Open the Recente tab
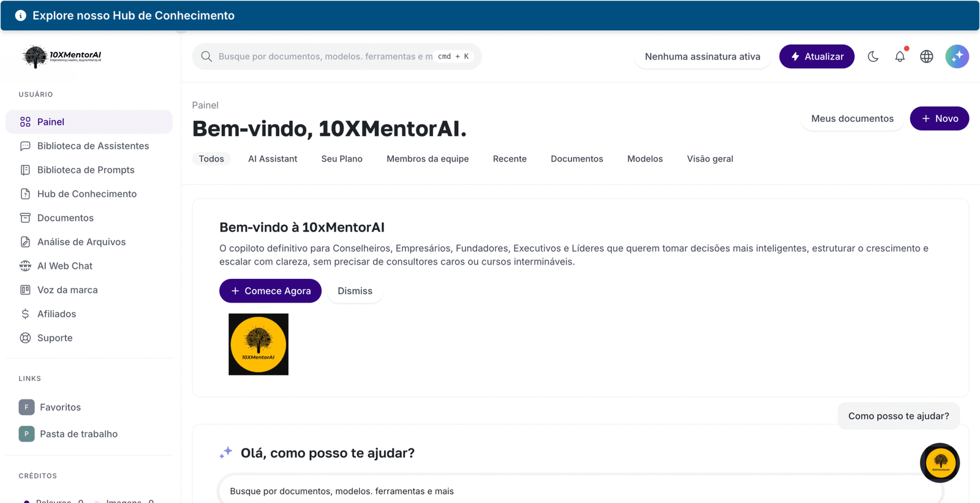This screenshot has height=503, width=980. 510,159
